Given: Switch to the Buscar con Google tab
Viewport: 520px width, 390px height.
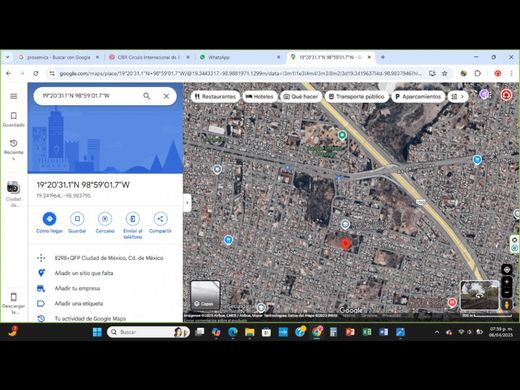Looking at the screenshot, I should (58, 57).
